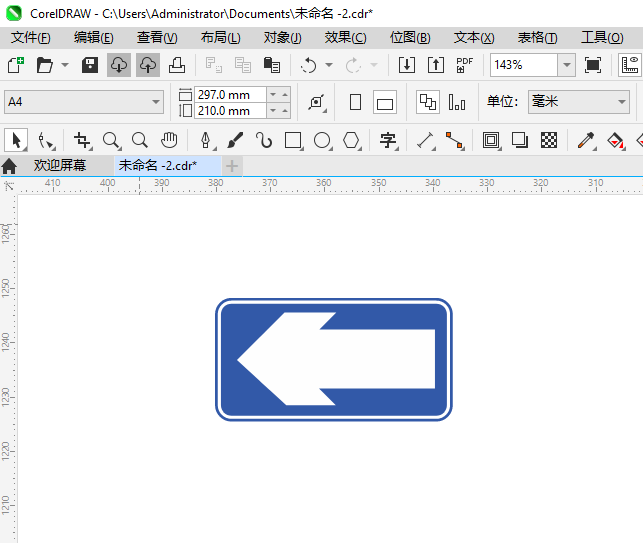This screenshot has height=543, width=643.
Task: Click the Open folder icon
Action: click(x=44, y=65)
